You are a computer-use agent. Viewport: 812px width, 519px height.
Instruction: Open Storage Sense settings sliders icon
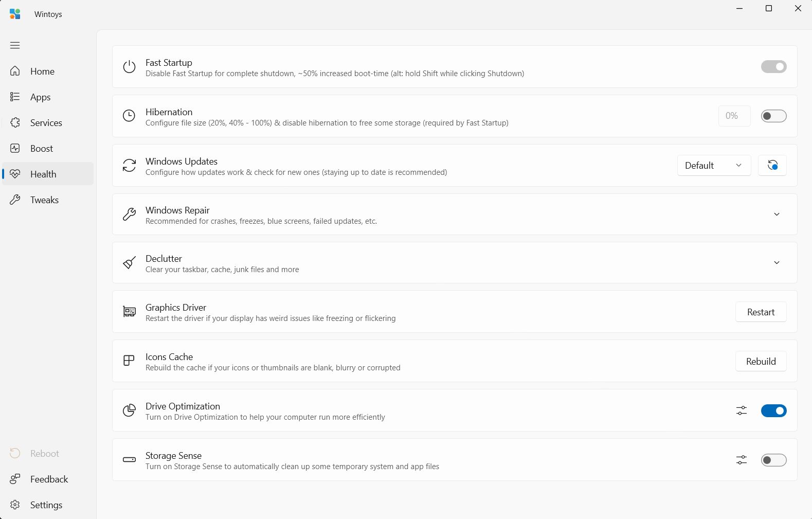click(x=741, y=460)
